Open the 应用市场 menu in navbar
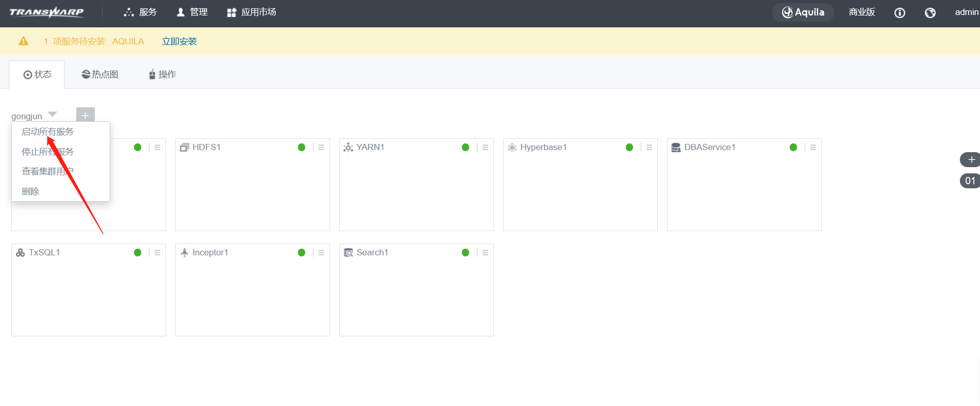The width and height of the screenshot is (980, 406). click(x=252, y=12)
